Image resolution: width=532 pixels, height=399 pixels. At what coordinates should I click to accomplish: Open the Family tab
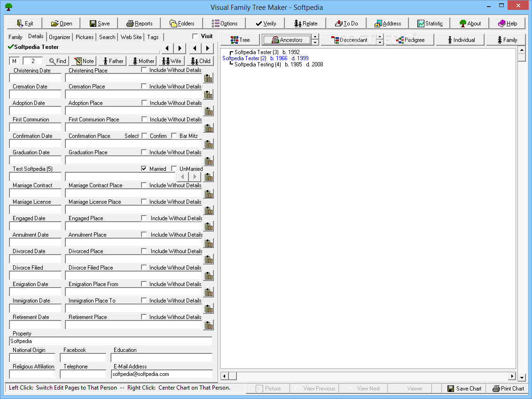(x=15, y=37)
